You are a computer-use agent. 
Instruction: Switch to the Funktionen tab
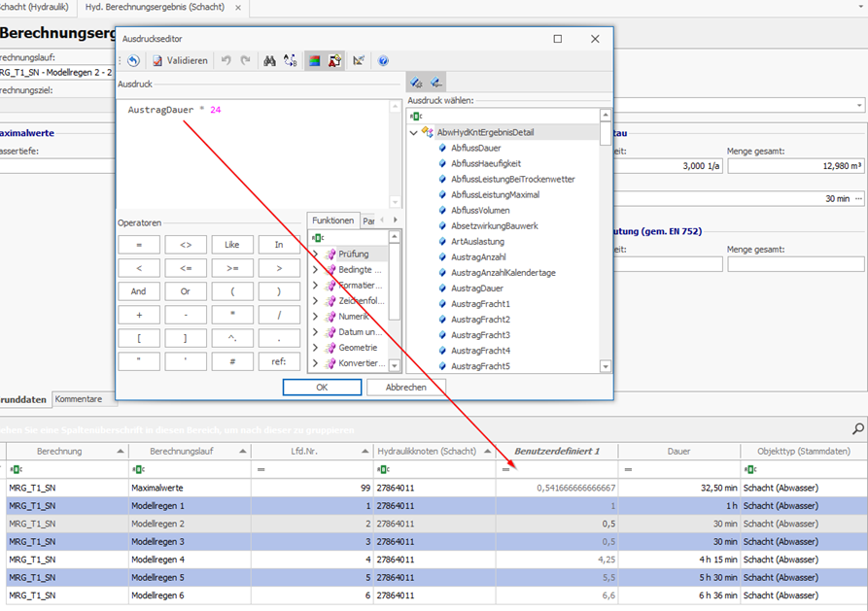point(332,221)
